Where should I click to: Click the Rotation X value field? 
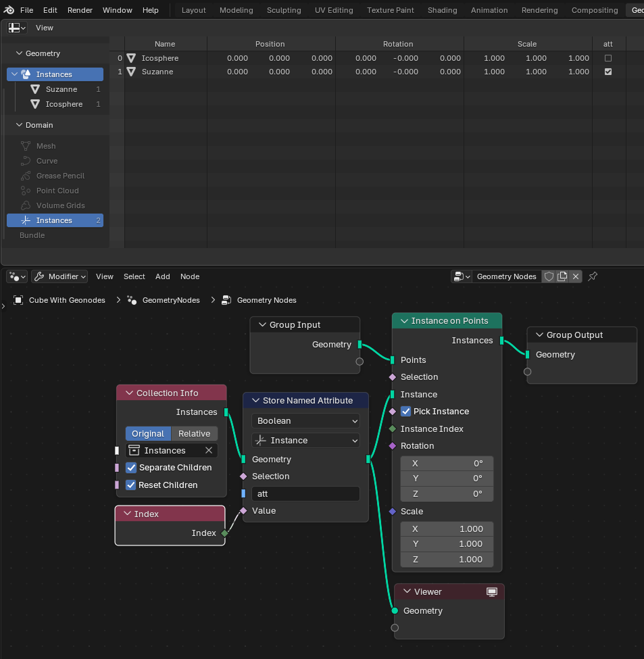point(447,464)
